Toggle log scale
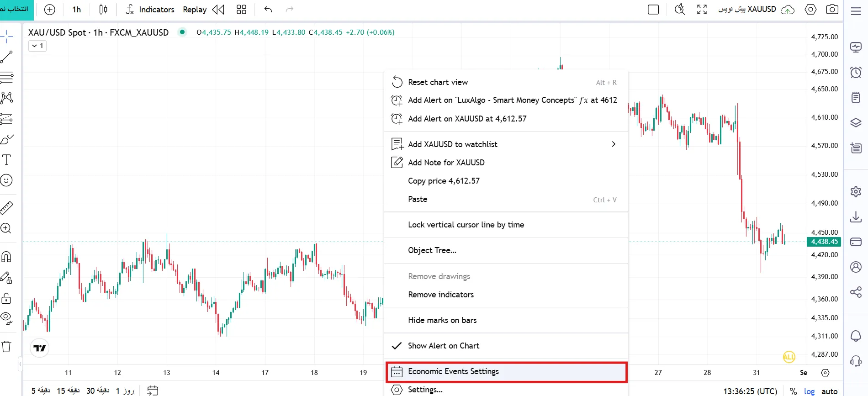This screenshot has width=868, height=396. click(809, 391)
